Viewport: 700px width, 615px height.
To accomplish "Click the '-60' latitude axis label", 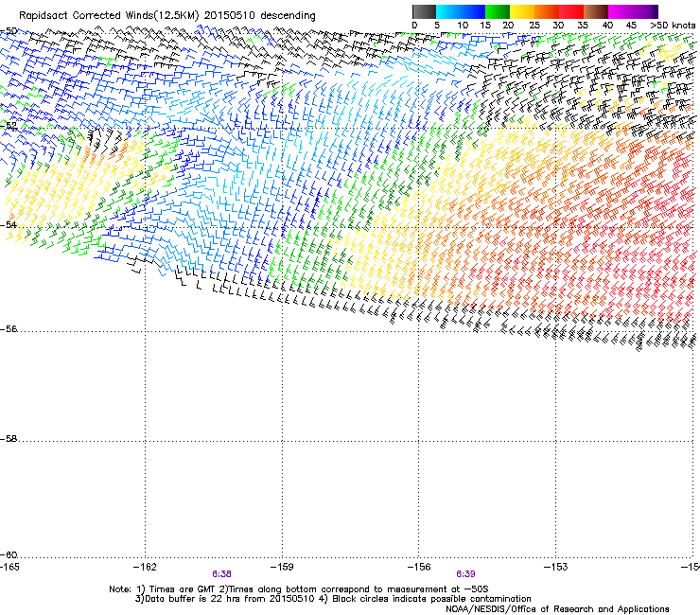I will click(x=9, y=555).
